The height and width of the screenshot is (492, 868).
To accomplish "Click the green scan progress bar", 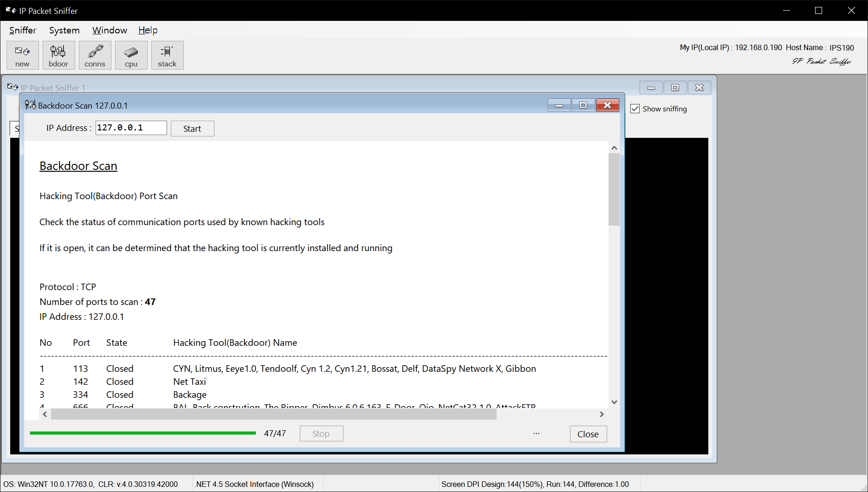I will pos(143,432).
